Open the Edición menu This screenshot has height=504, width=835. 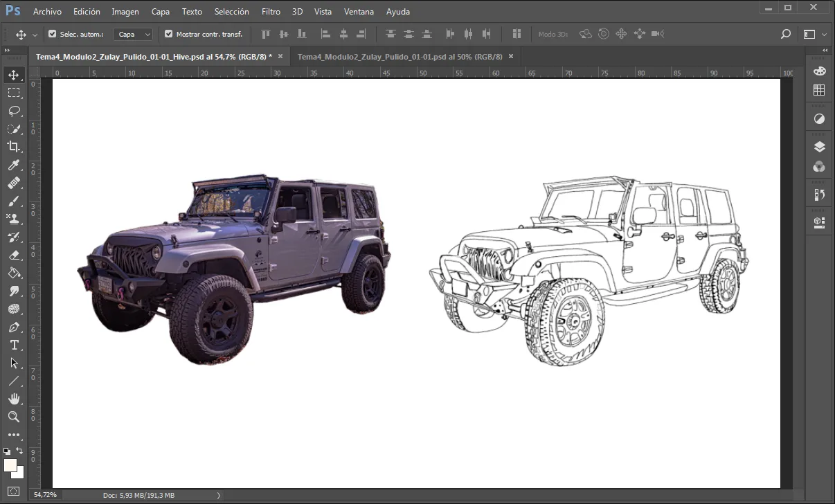pos(87,12)
